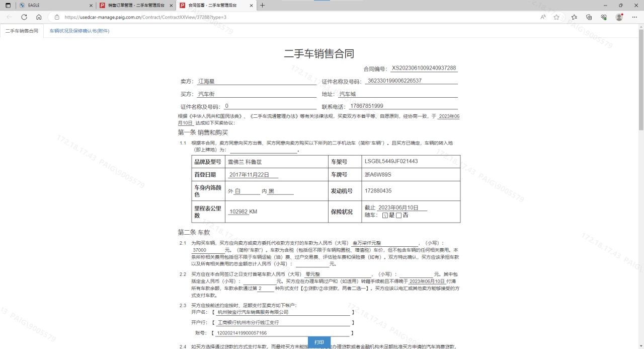Open the 二手车销售合同 page tab

pos(22,31)
